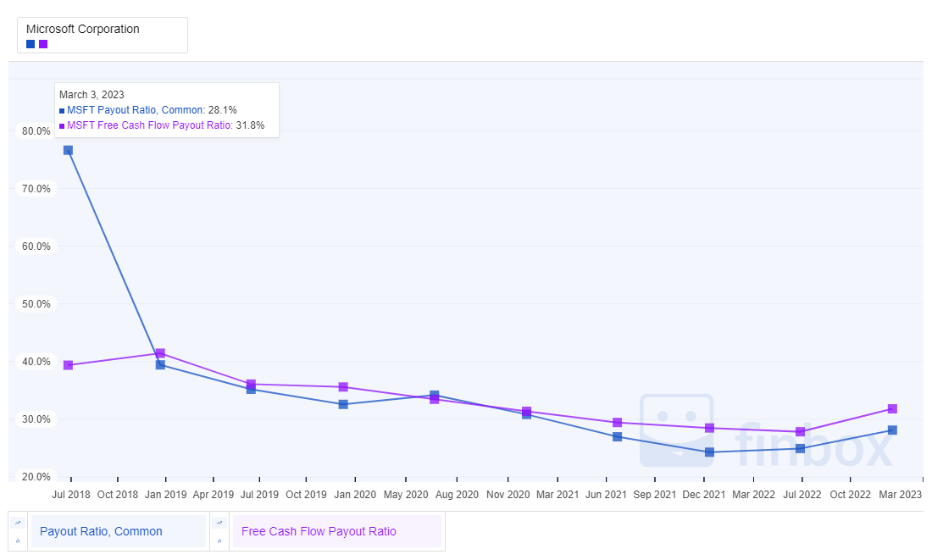Screen dimensions: 932x560
Task: Click the 70.0% y-axis label
Action: [36, 188]
